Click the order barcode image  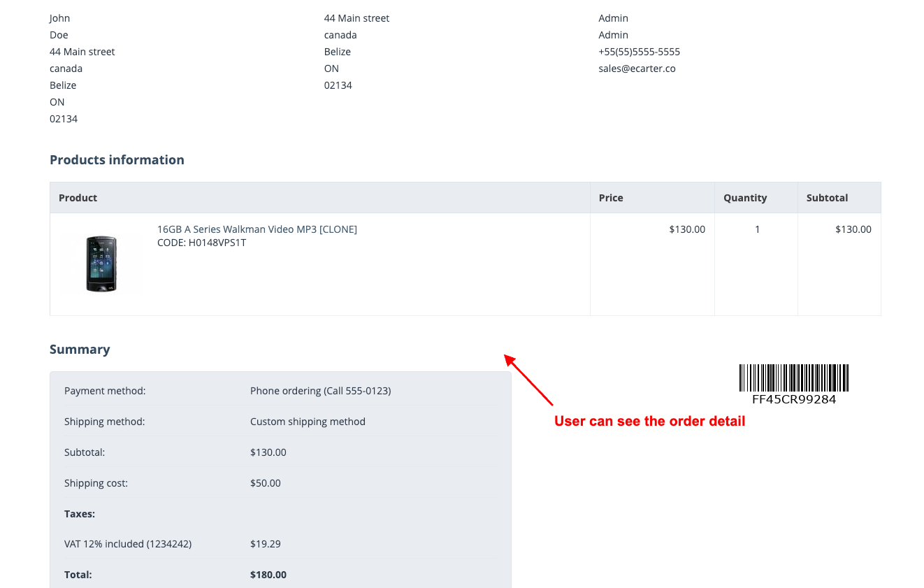794,378
